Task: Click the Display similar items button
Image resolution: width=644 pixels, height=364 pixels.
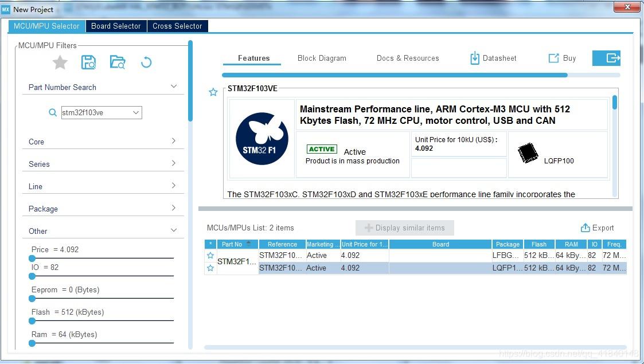Action: 405,228
